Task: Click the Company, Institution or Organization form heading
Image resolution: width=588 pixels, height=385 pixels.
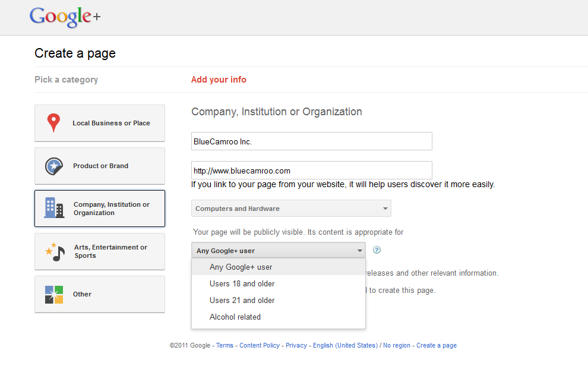Action: tap(277, 112)
